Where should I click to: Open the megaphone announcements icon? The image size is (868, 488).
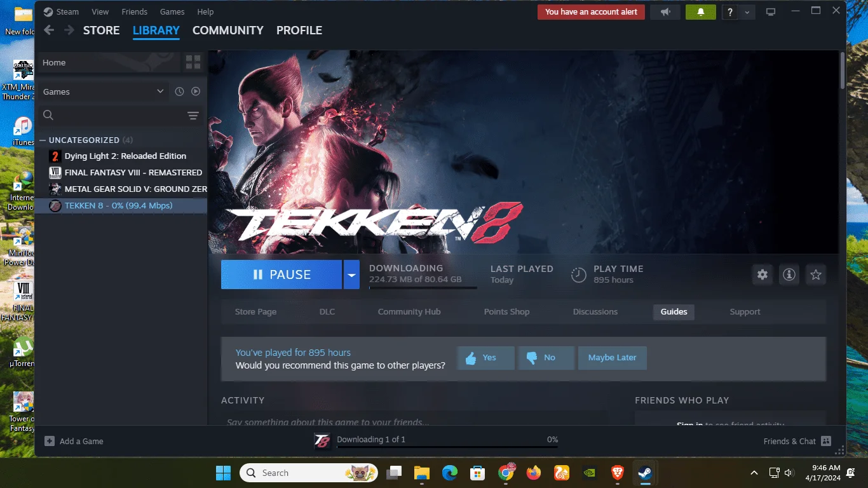point(665,11)
